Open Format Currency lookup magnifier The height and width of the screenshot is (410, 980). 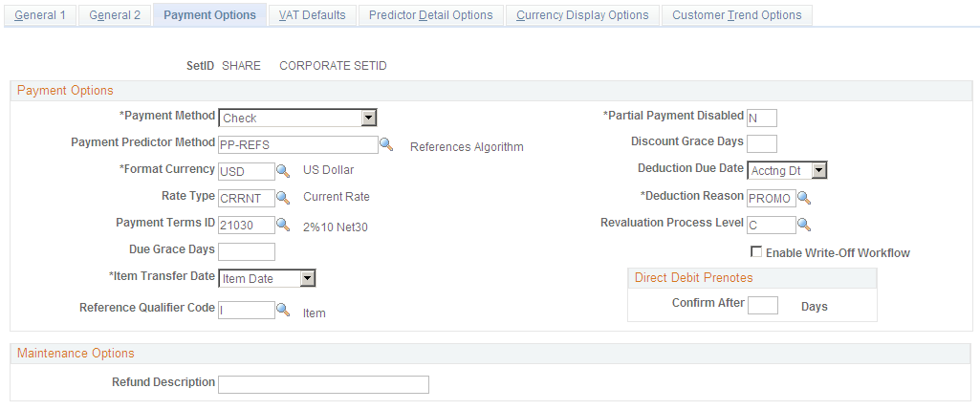pyautogui.click(x=283, y=171)
